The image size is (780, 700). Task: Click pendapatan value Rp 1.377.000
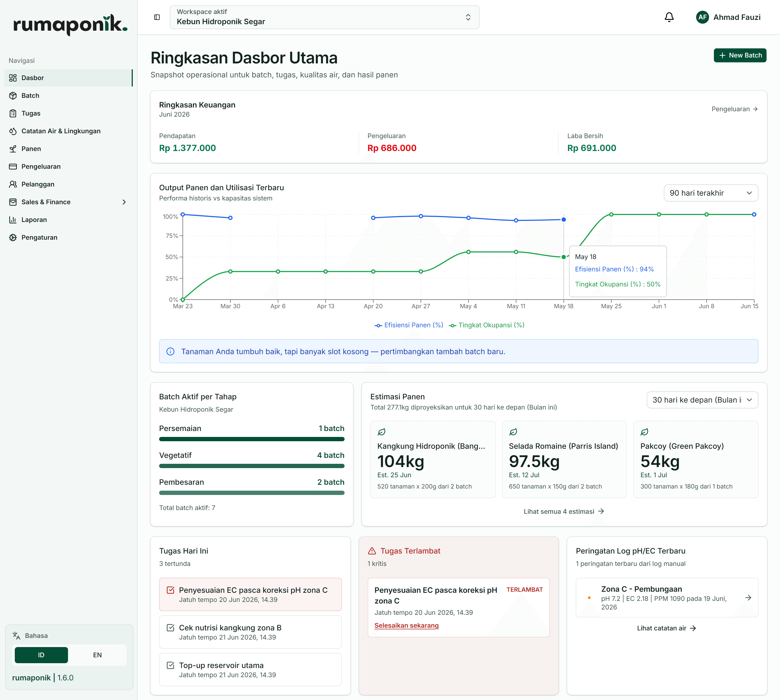[187, 148]
